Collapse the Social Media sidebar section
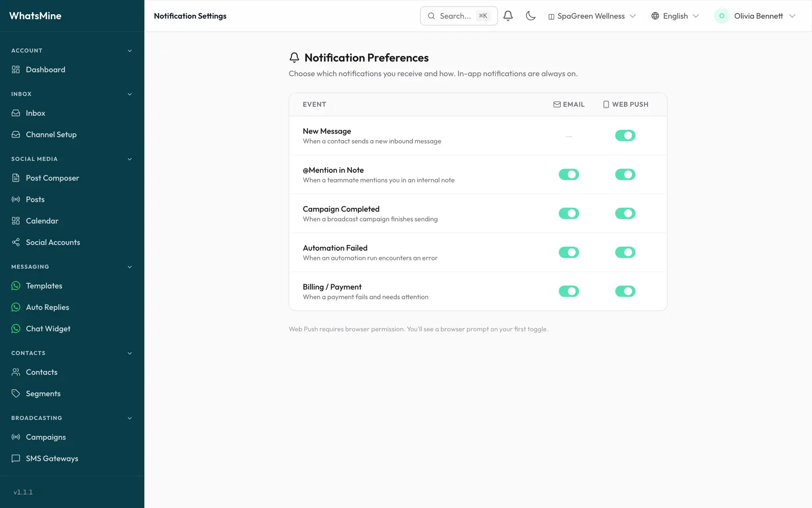Screen dimensions: 812x508 pyautogui.click(x=72, y=159)
